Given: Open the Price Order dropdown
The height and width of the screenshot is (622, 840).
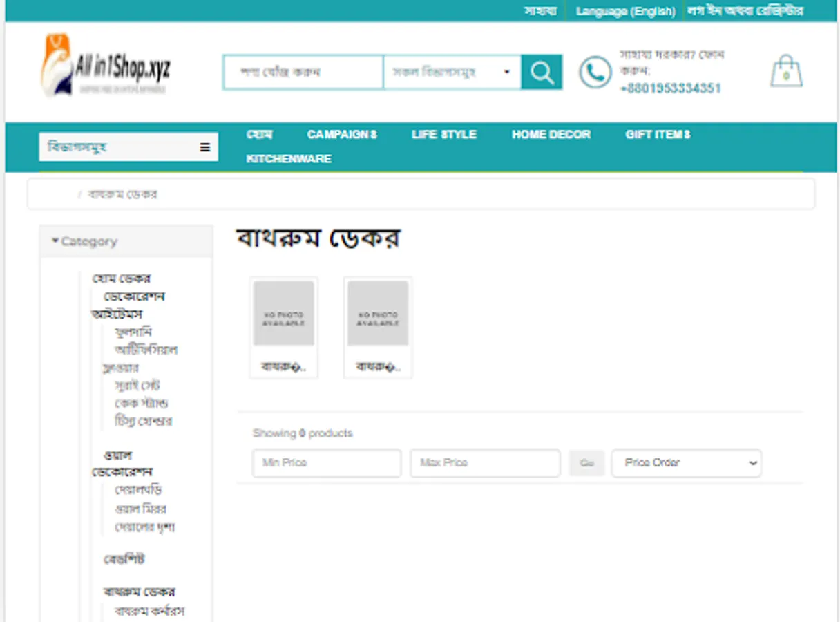Looking at the screenshot, I should [x=686, y=463].
